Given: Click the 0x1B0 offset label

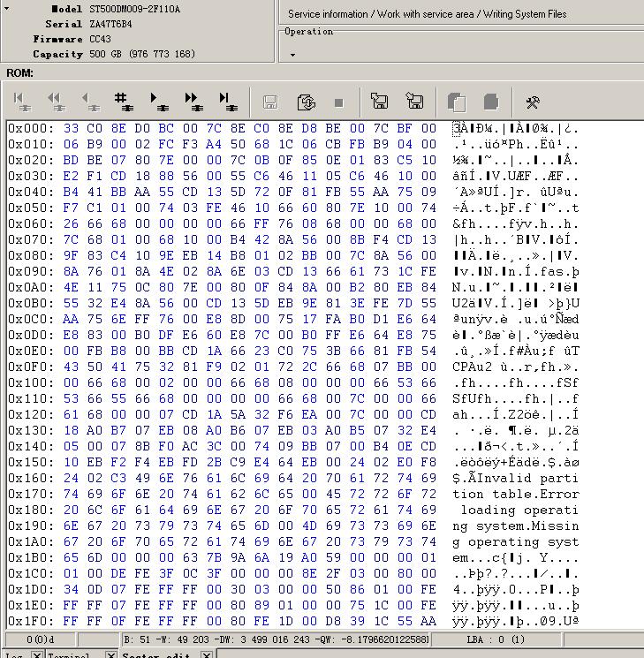Looking at the screenshot, I should (31, 557).
